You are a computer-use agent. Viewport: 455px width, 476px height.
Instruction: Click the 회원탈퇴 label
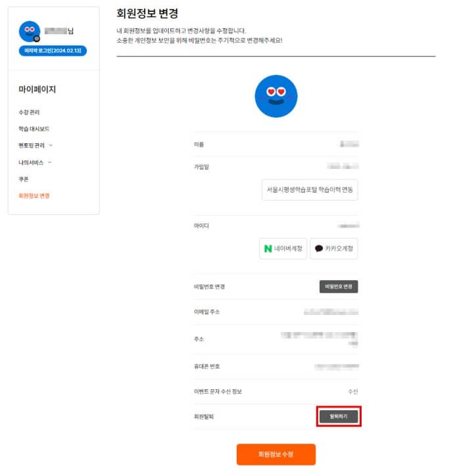pos(204,417)
